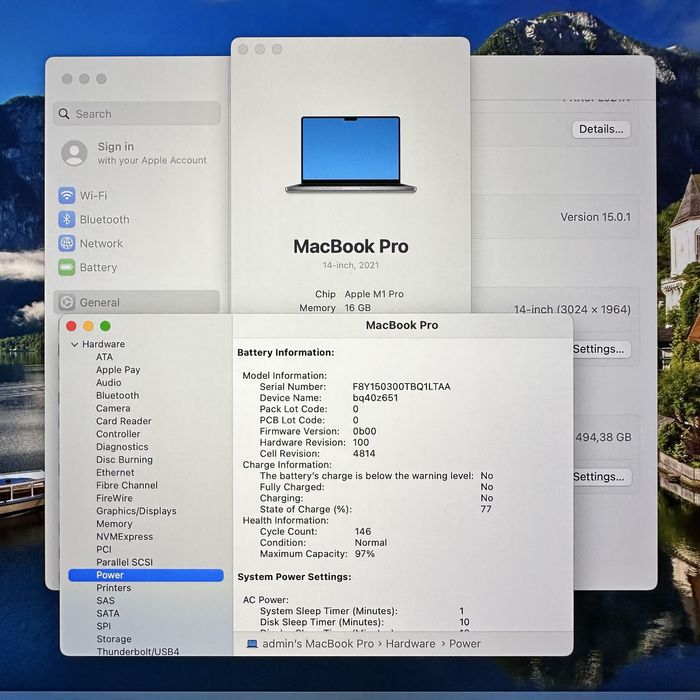
Task: Select Bluetooth in the System Information Hardware list
Action: (117, 396)
